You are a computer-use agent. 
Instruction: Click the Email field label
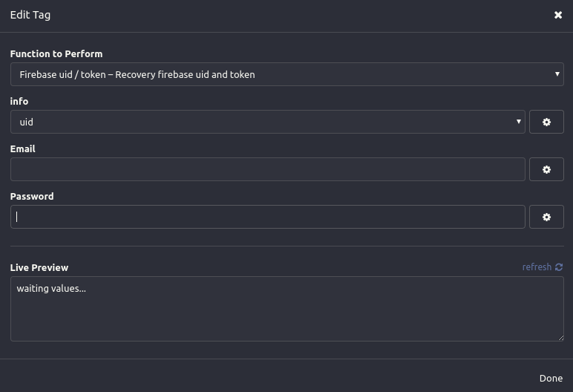coord(23,148)
